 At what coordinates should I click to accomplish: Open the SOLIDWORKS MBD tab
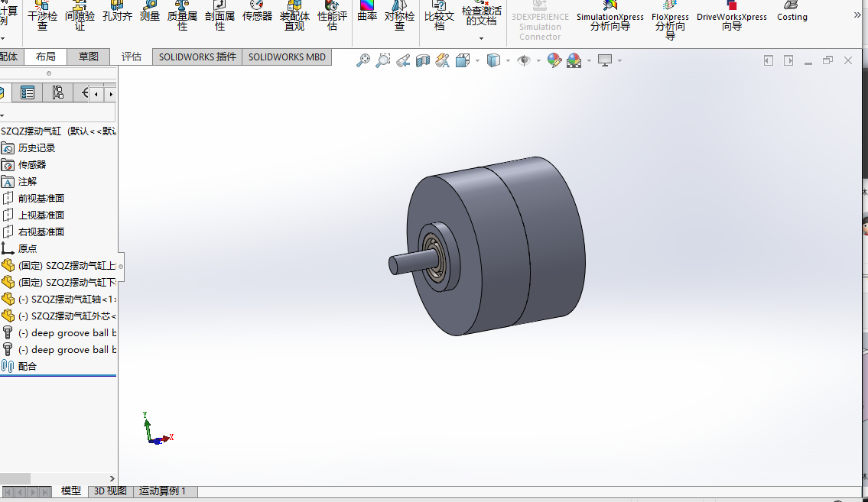pyautogui.click(x=287, y=57)
